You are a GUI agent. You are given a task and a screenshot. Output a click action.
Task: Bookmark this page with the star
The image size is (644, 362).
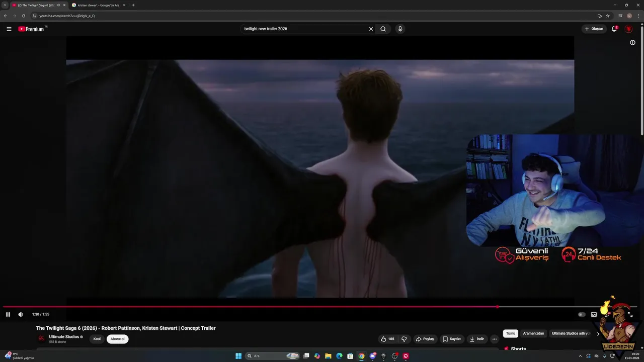click(x=608, y=16)
